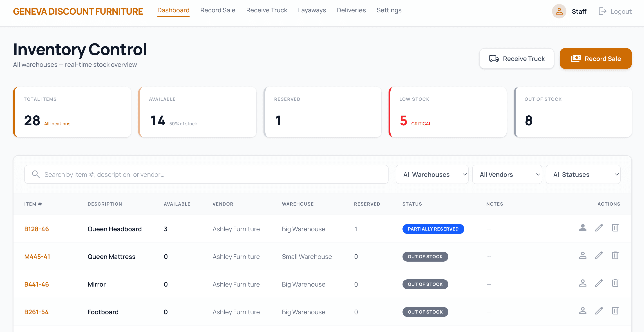Assign customer for item M445-41
The image size is (644, 332).
pos(583,256)
